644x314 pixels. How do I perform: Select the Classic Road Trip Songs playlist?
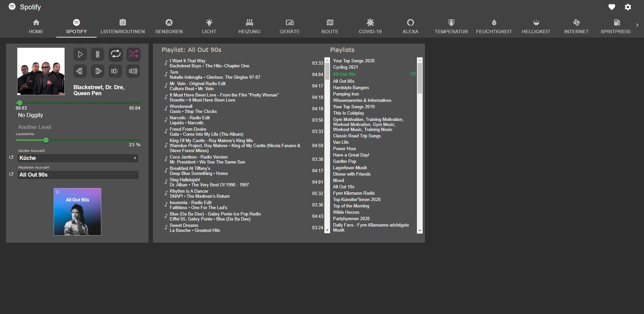pos(357,136)
